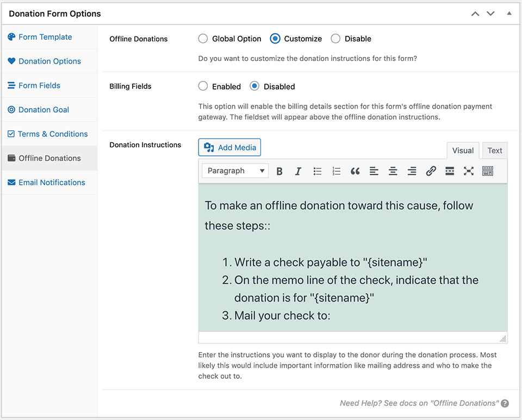Apply blockquote formatting

355,171
